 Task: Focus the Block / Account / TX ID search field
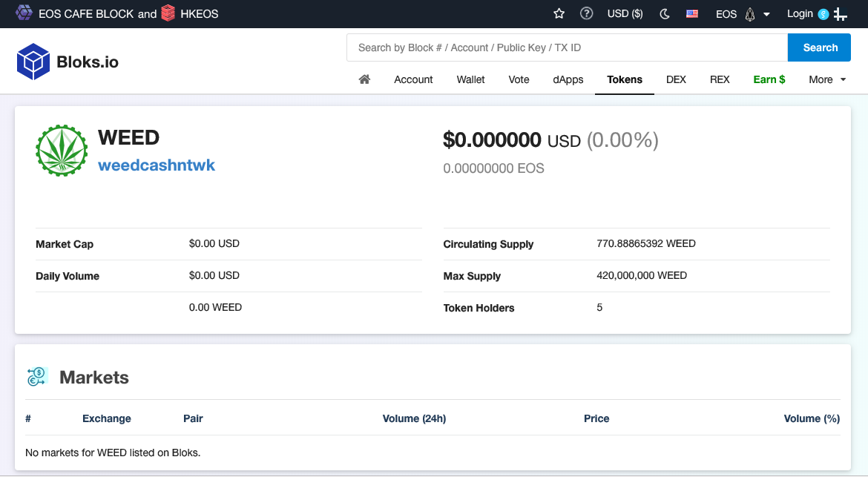(567, 47)
